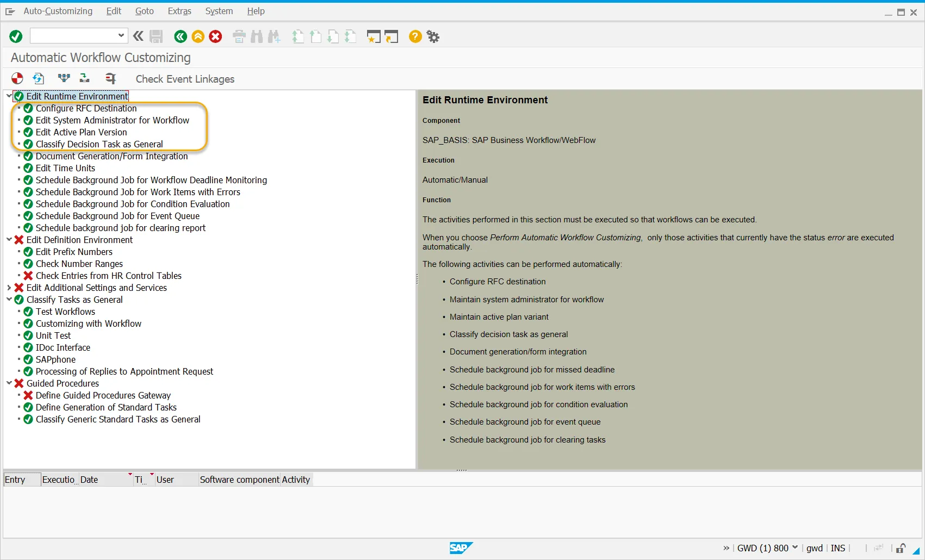
Task: Click the Create New Session icon
Action: pyautogui.click(x=374, y=36)
